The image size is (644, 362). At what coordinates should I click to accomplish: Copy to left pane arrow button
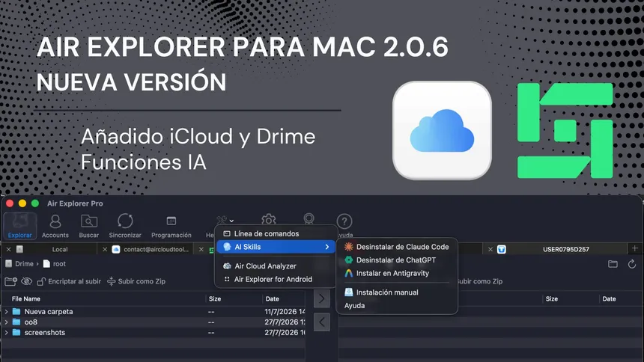321,322
